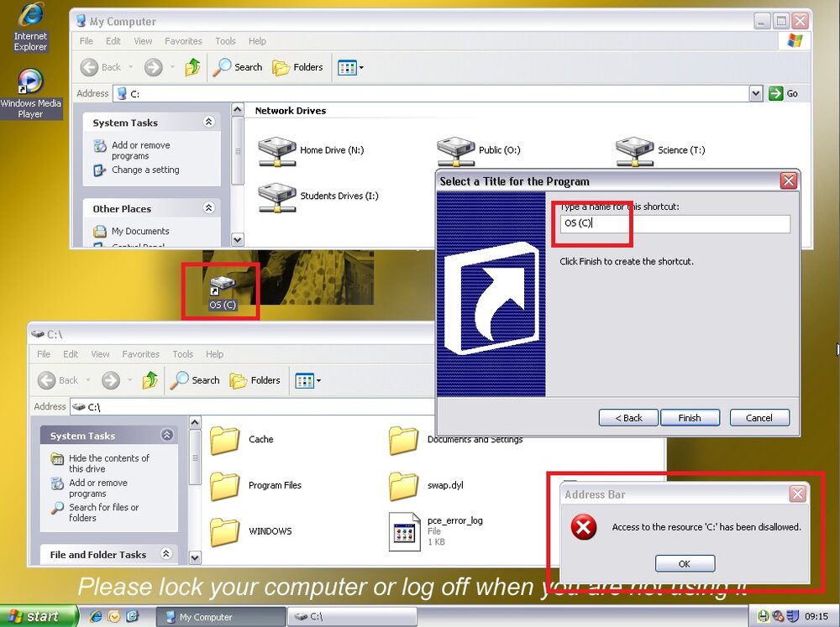Collapse the System Tasks panel in My Computer
Viewport: 840px width, 627px height.
[x=209, y=122]
